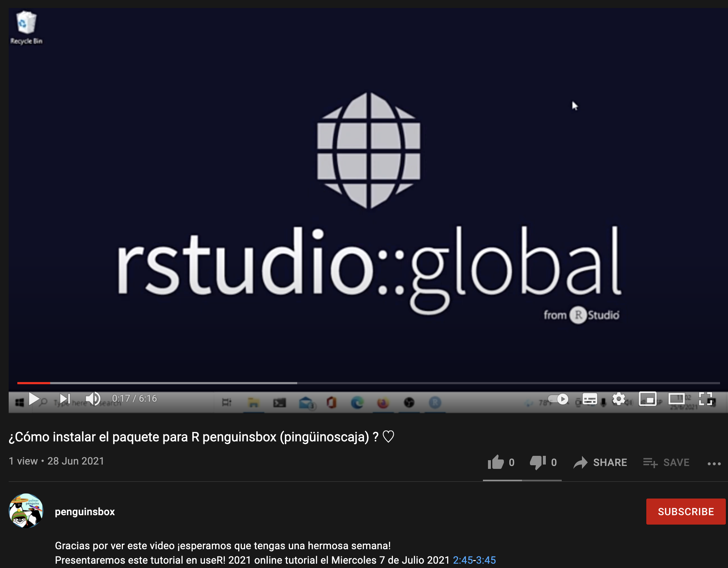Image resolution: width=728 pixels, height=568 pixels.
Task: Enter full screen mode
Action: (705, 399)
